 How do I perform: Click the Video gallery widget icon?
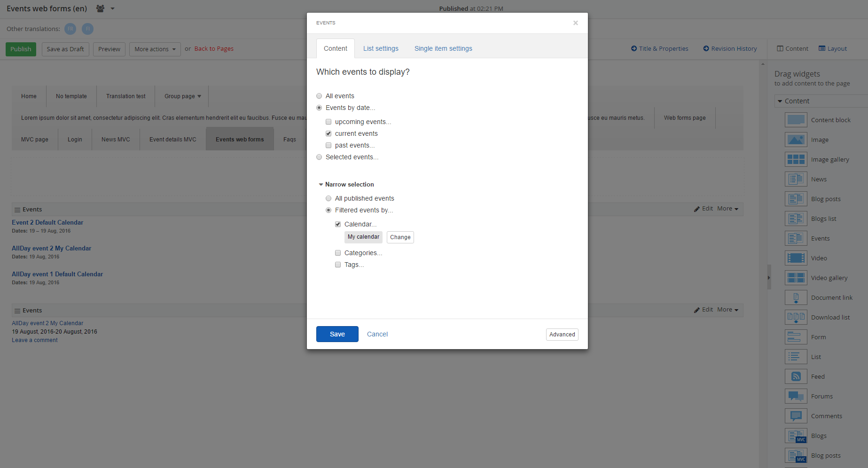[796, 278]
